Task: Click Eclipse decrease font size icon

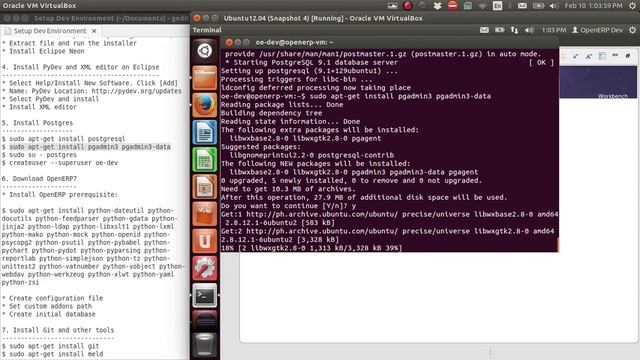Action: pos(575,56)
